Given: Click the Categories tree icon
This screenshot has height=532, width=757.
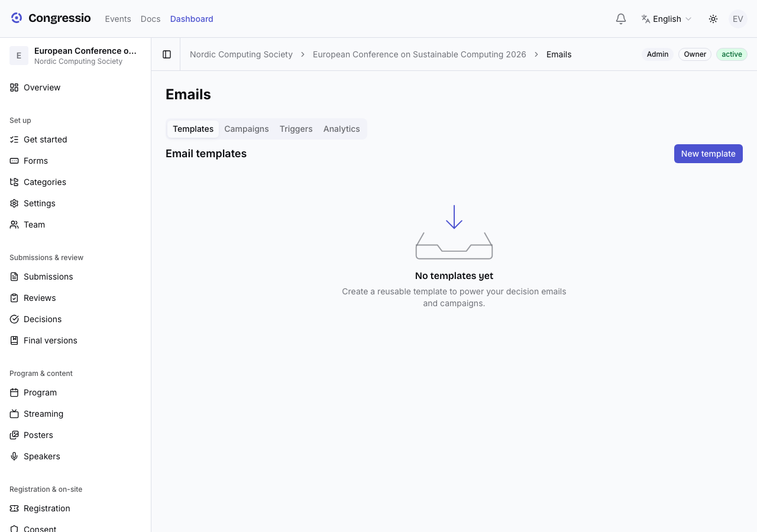Looking at the screenshot, I should [14, 182].
